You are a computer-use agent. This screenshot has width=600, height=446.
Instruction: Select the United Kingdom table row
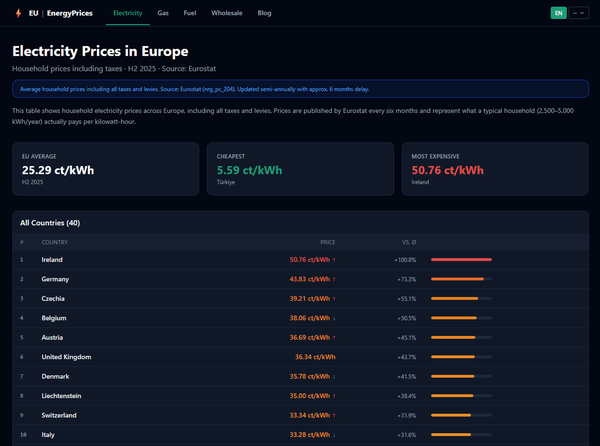(x=300, y=357)
